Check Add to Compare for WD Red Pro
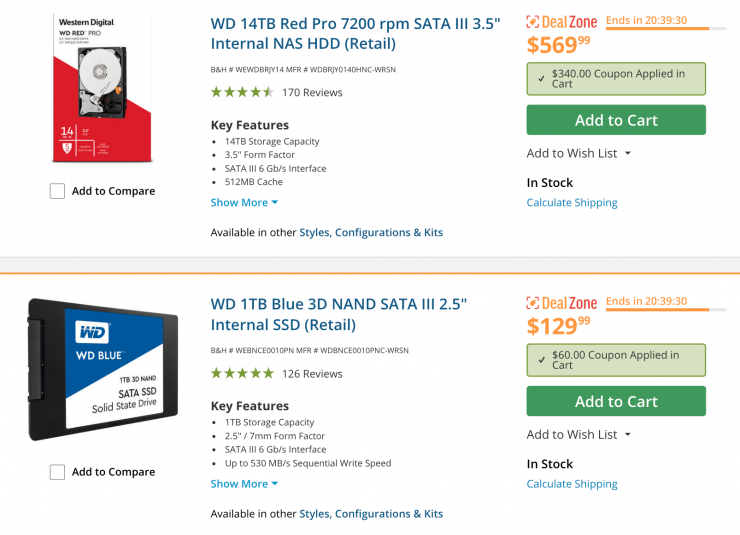Viewport: 740px width, 535px height. 58,191
